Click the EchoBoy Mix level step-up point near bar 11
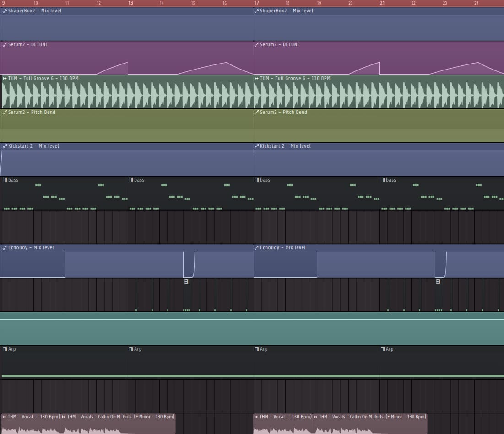This screenshot has width=504, height=434. coord(65,252)
